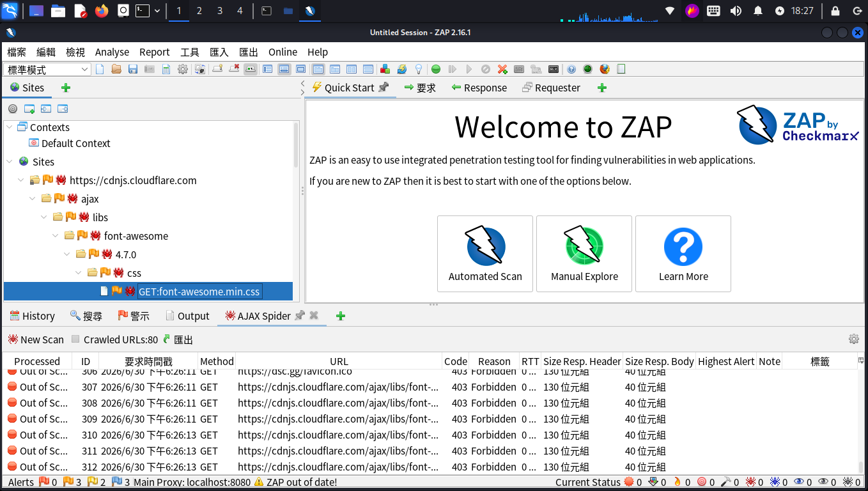Collapse the libs folder node
The width and height of the screenshot is (868, 491).
pyautogui.click(x=44, y=217)
